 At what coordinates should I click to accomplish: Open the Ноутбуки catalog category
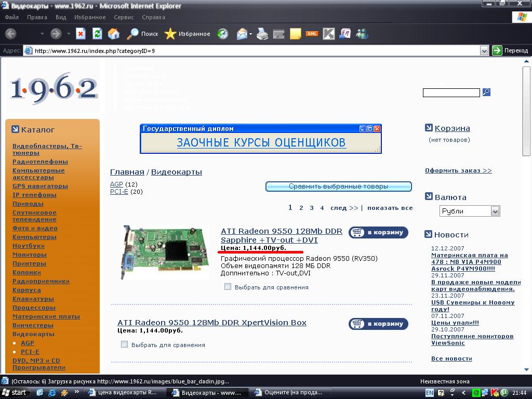pos(29,246)
